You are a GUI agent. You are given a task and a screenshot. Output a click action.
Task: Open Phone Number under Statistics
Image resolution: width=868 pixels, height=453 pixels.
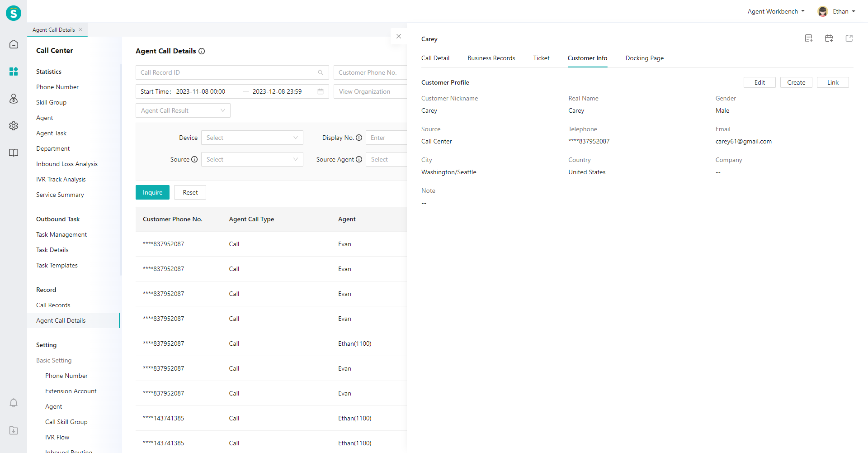(x=57, y=87)
